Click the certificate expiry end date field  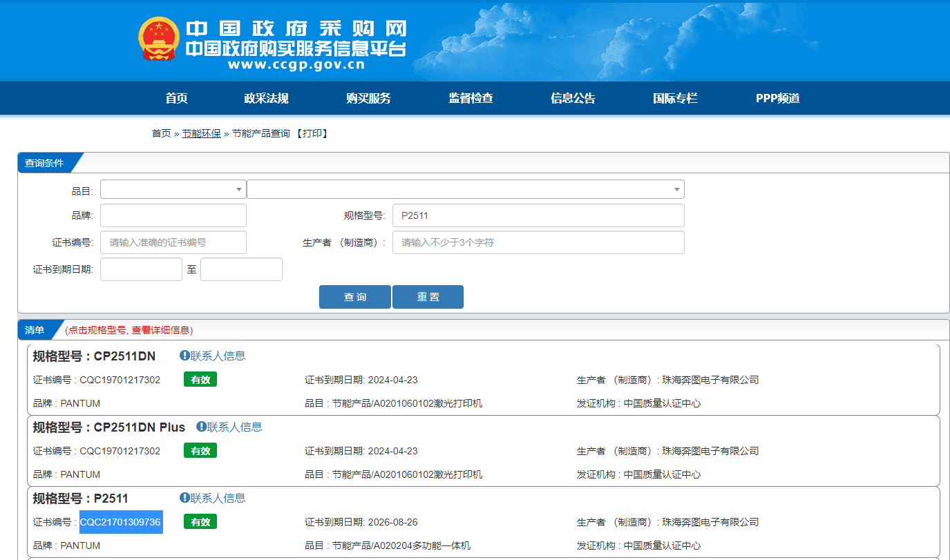(241, 269)
